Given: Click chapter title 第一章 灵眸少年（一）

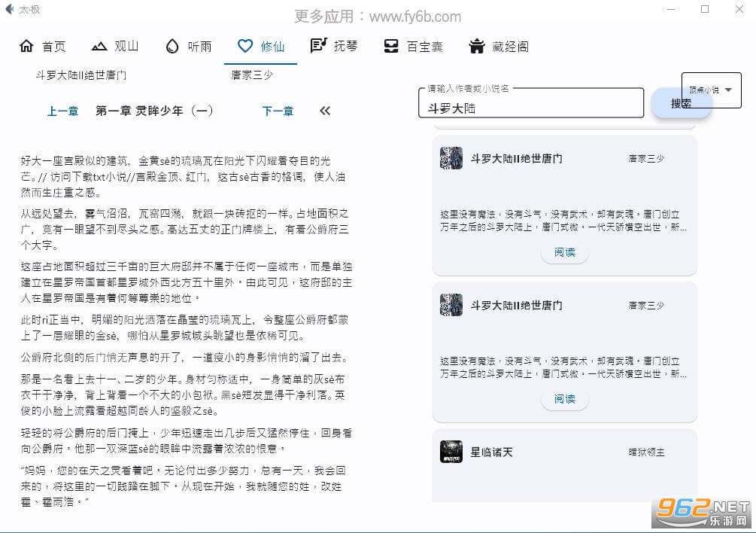Looking at the screenshot, I should click(x=154, y=111).
